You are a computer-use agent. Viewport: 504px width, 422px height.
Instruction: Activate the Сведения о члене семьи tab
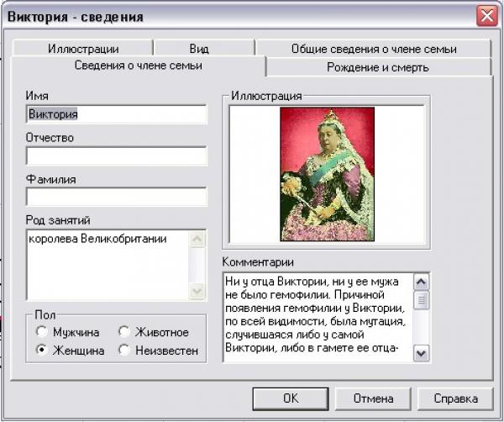[138, 66]
